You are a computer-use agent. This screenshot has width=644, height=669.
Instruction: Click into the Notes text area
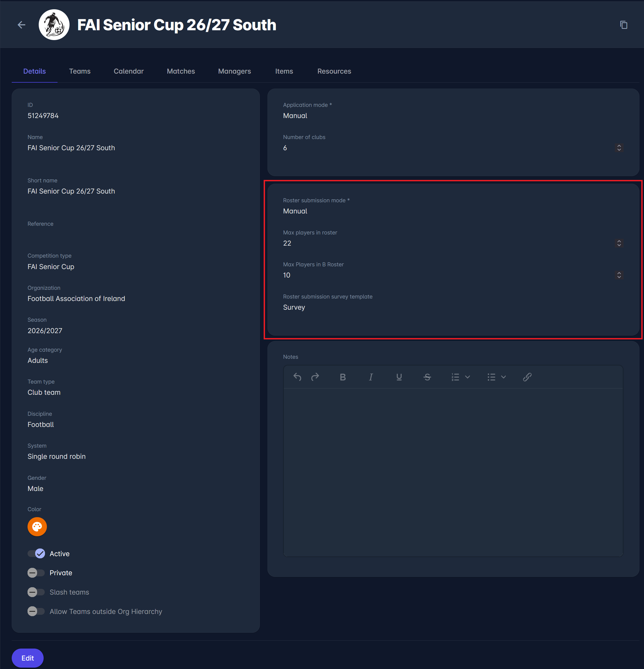pyautogui.click(x=453, y=472)
